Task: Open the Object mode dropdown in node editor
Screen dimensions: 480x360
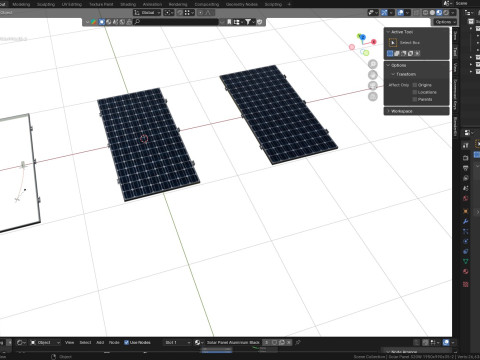Action: 45,342
